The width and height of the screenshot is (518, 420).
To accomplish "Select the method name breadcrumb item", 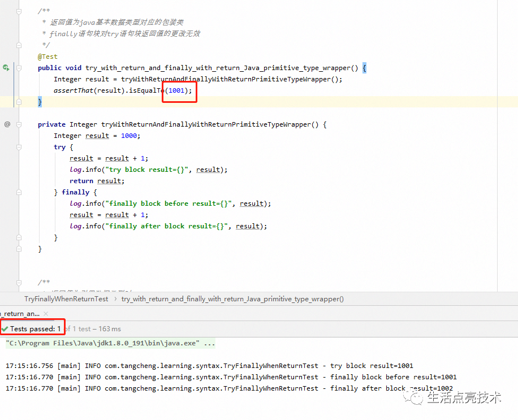I will coord(232,299).
